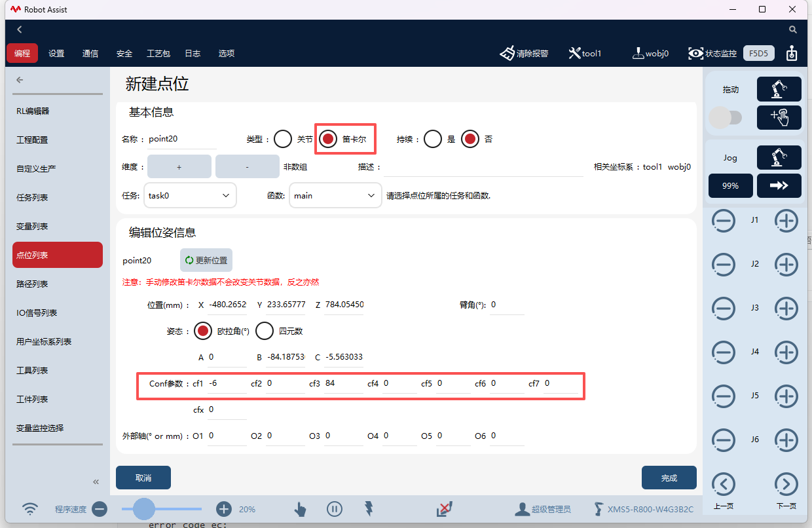The width and height of the screenshot is (812, 528).
Task: Pause program with the pause icon
Action: click(x=334, y=509)
